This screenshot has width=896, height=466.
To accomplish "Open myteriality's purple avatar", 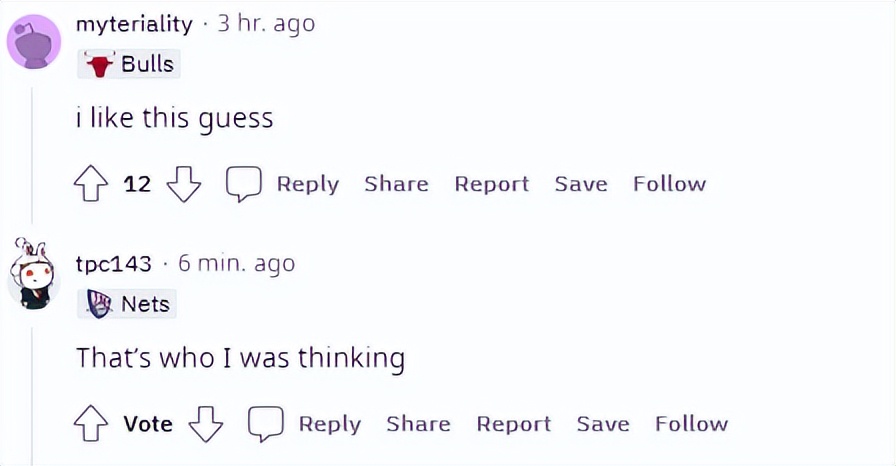I will point(34,42).
